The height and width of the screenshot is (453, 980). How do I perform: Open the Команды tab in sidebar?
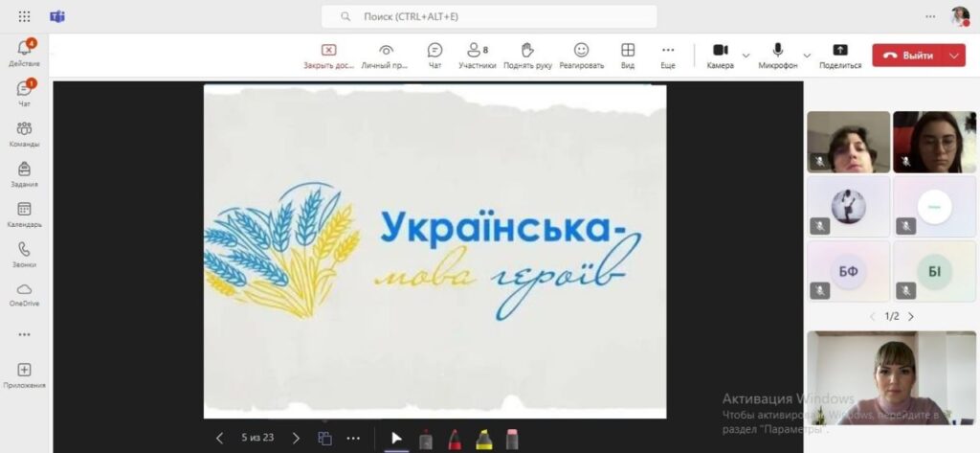[x=24, y=133]
